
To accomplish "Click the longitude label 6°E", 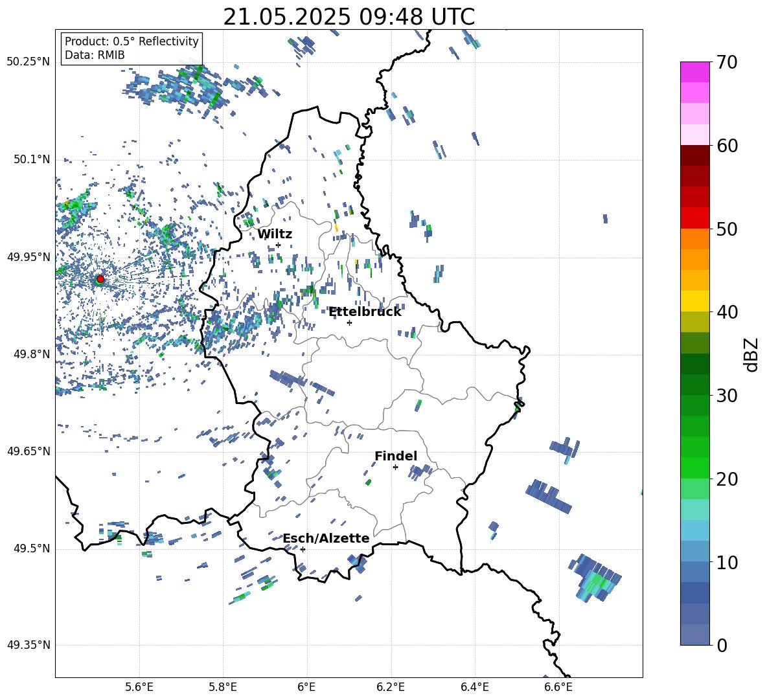I will tap(306, 687).
